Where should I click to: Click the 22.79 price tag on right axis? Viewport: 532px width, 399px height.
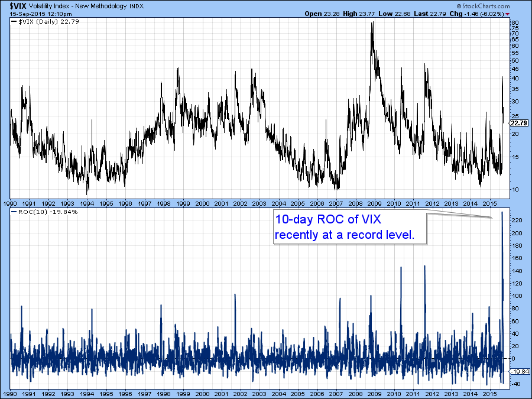(x=518, y=123)
